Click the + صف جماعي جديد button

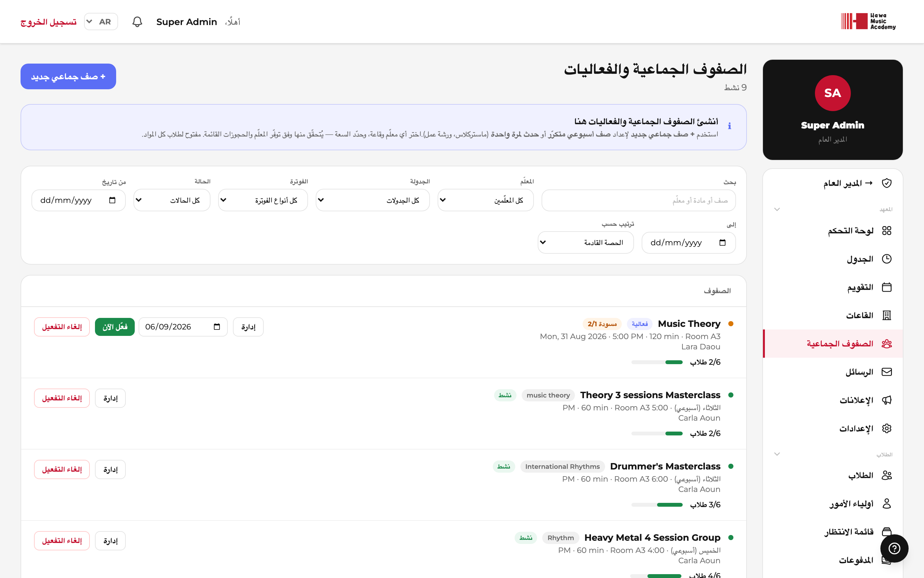pyautogui.click(x=68, y=76)
